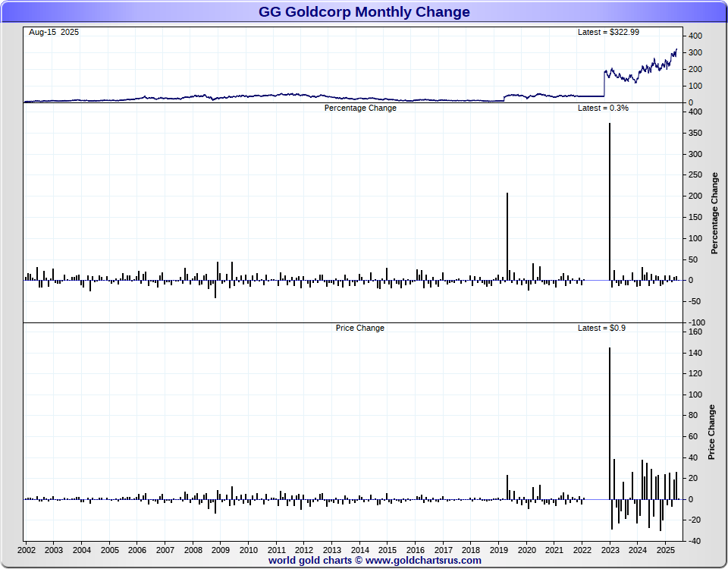Click the 80 tick on price change axis

(x=693, y=415)
